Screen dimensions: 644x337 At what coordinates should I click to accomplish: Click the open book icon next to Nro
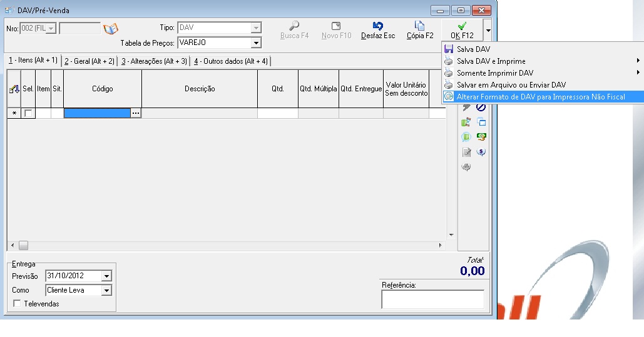point(111,29)
